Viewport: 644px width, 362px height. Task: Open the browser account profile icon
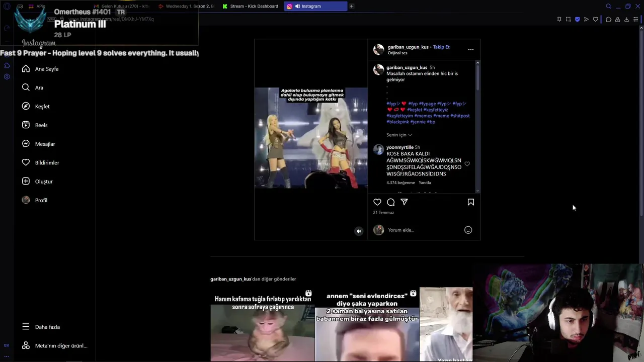point(617,19)
